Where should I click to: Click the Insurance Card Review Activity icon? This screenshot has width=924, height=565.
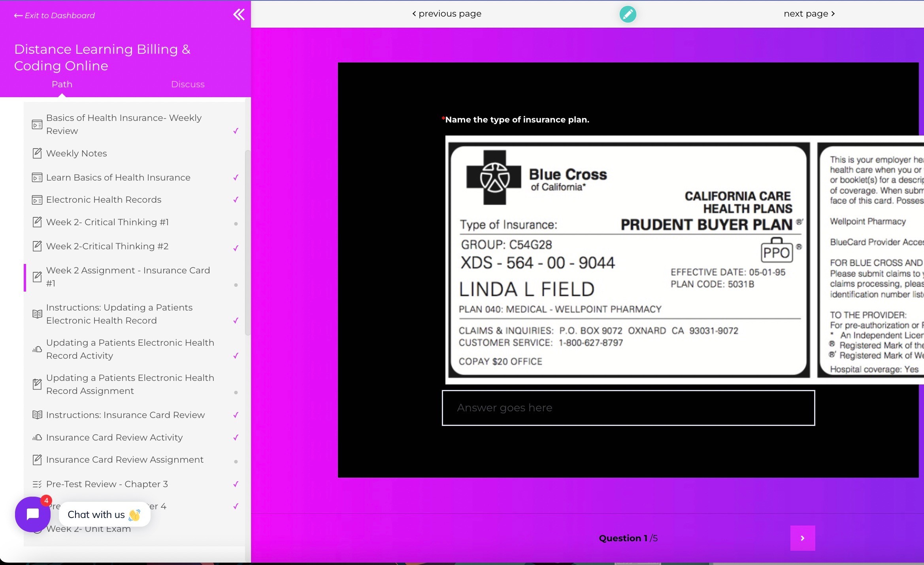[x=37, y=437]
